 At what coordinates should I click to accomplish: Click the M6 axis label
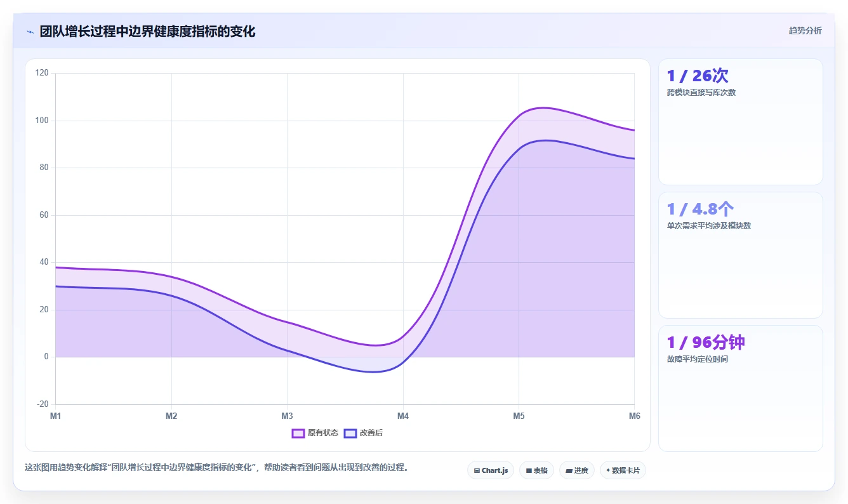tap(634, 416)
